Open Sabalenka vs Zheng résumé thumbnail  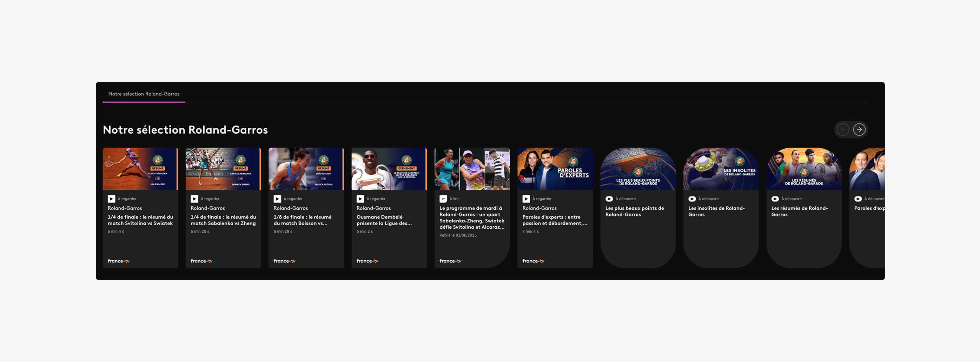point(223,169)
